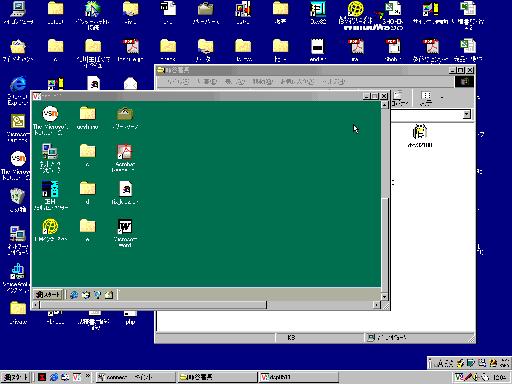Click the VNC window horizontal scrollbar thumb
The height and width of the screenshot is (384, 512).
tap(153, 305)
